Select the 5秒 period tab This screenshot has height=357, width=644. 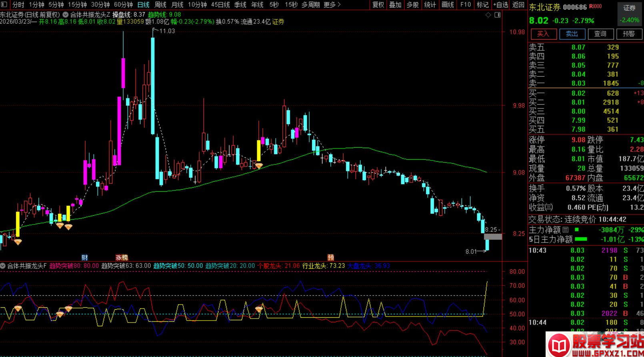point(274,4)
